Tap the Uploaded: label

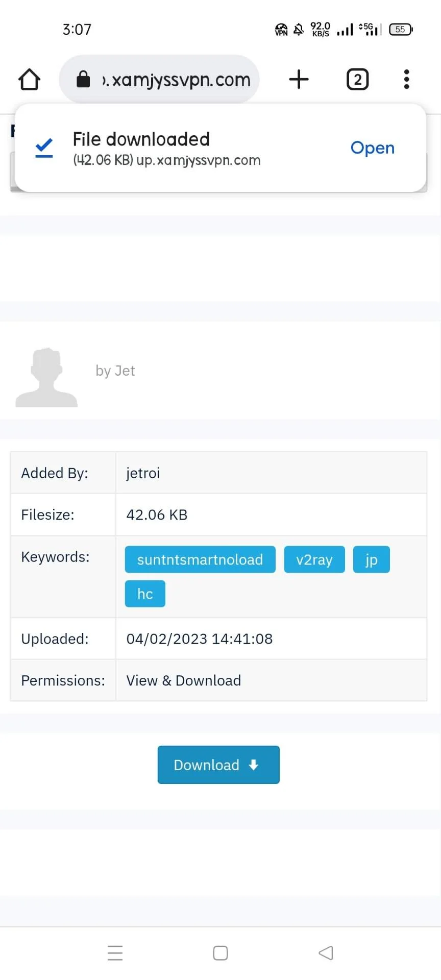[55, 639]
